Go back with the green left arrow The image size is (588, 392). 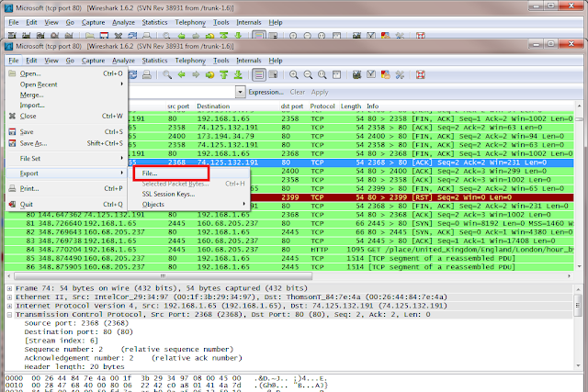coord(182,74)
